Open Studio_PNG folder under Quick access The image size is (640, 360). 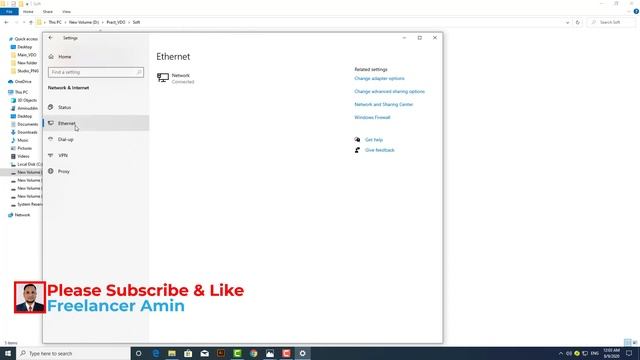pyautogui.click(x=28, y=71)
